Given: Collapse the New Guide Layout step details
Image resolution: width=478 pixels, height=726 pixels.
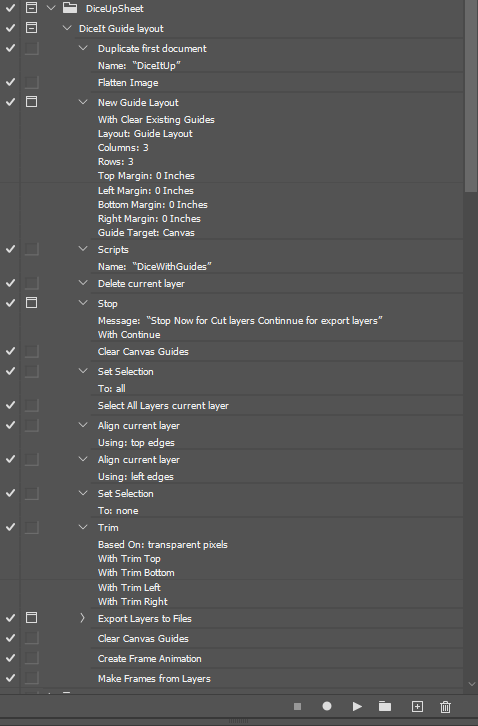Looking at the screenshot, I should pos(83,102).
